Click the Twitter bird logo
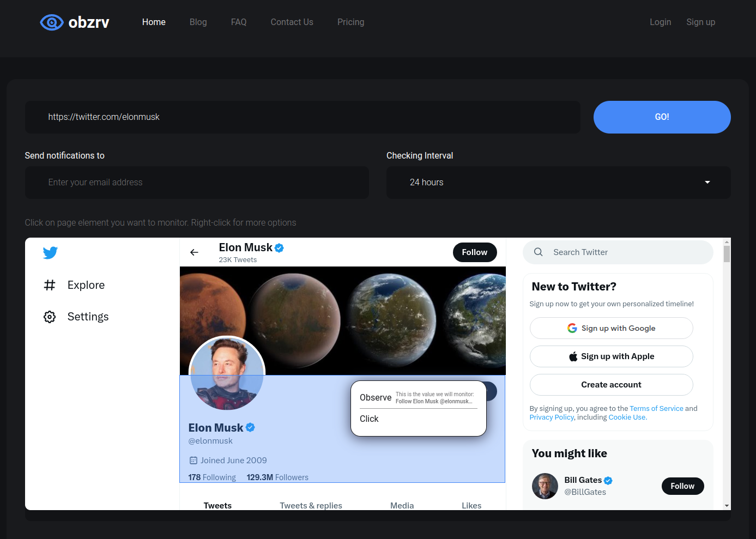The image size is (756, 539). (50, 252)
